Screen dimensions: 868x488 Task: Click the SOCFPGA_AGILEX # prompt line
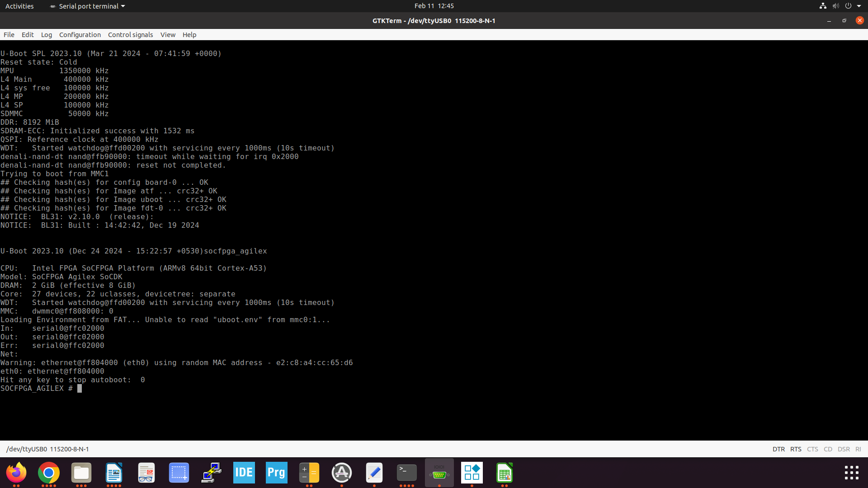41,389
